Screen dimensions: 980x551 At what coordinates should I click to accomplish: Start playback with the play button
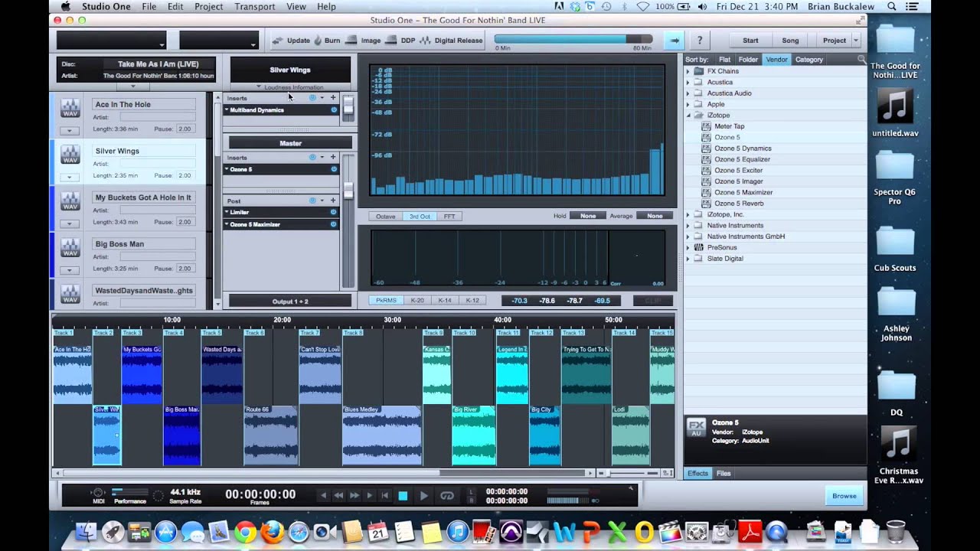click(424, 496)
